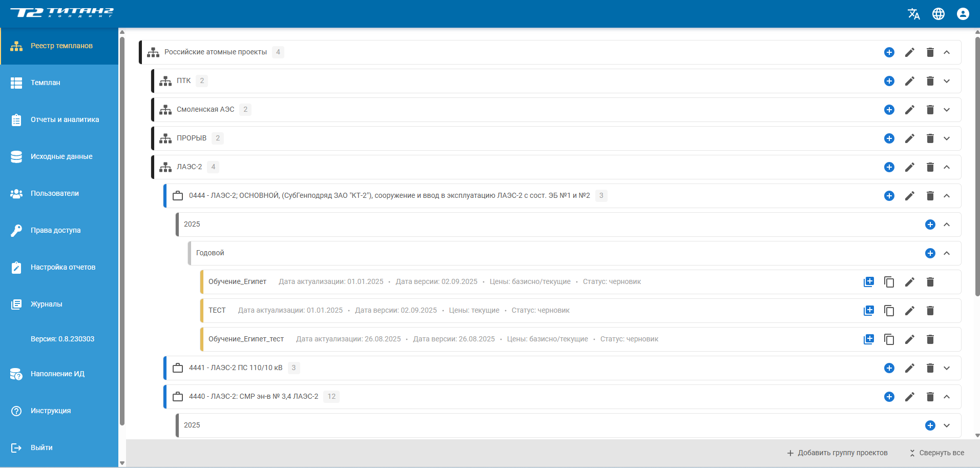This screenshot has height=468, width=980.
Task: Create new version of Обучение_Египет plan
Action: point(868,282)
